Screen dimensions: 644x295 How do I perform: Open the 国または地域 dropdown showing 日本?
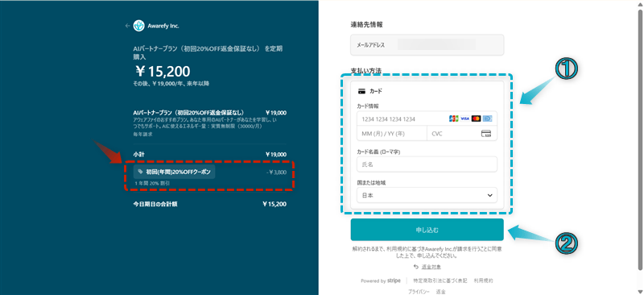pyautogui.click(x=427, y=195)
